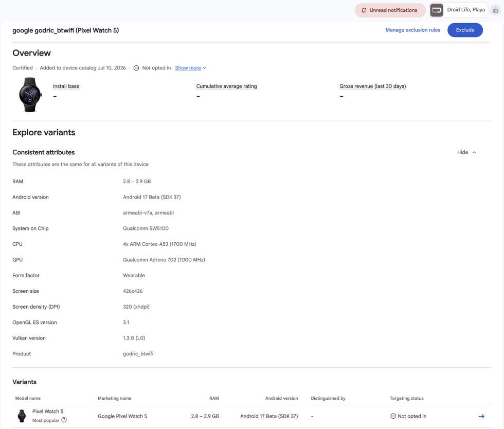Click the Targeting status column header
The image size is (504, 429).
[x=407, y=398]
